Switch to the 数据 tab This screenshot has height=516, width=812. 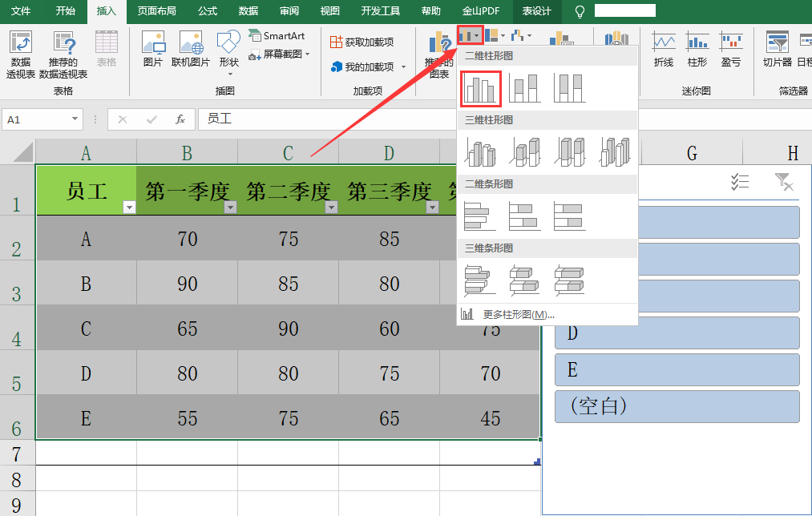(x=248, y=11)
